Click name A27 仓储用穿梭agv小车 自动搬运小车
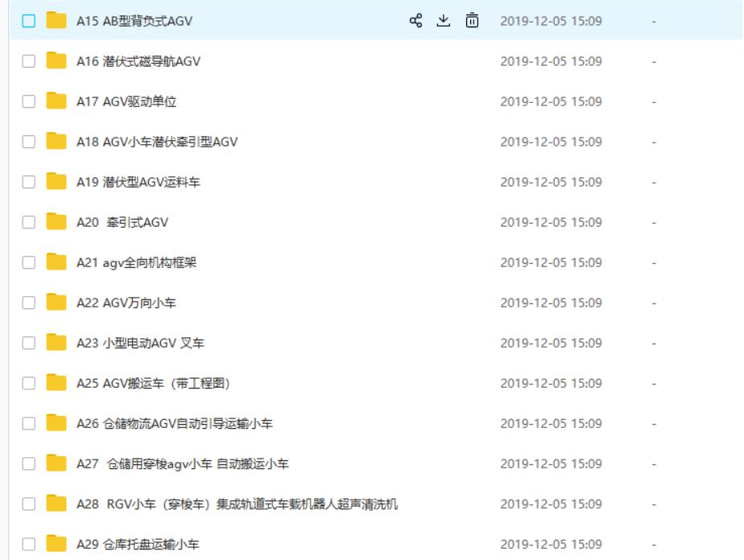This screenshot has width=744, height=560. tap(183, 463)
